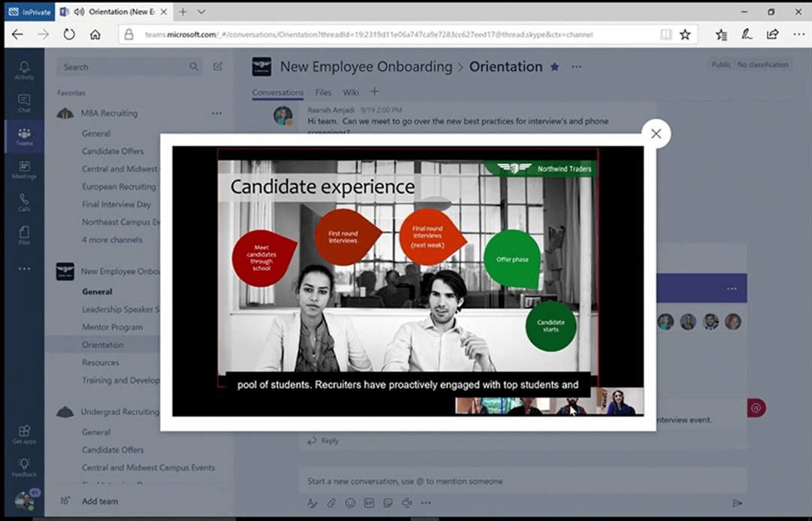Open more options beside MBA Recruiting team
This screenshot has width=812, height=521.
point(217,114)
